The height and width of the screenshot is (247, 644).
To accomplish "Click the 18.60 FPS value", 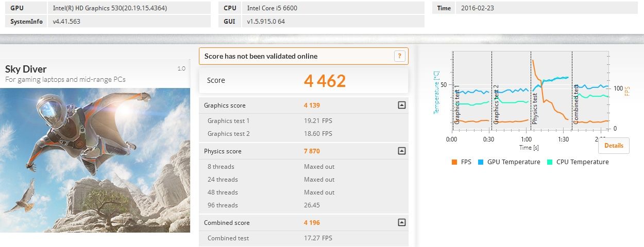I will [318, 134].
